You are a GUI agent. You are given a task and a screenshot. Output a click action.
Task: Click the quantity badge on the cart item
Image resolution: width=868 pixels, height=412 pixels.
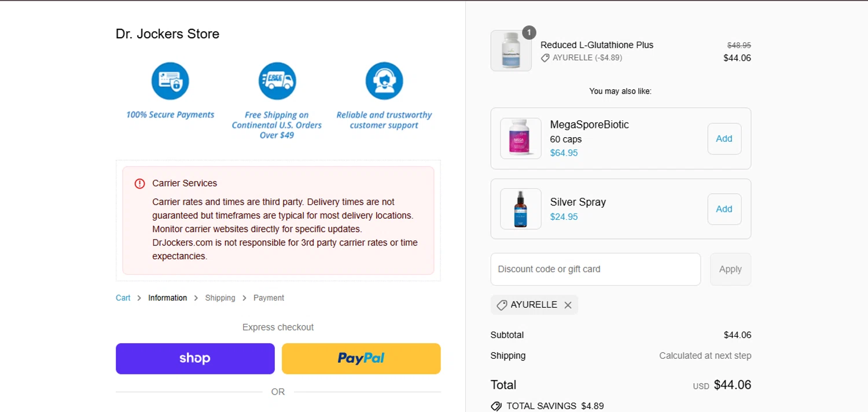coord(529,32)
